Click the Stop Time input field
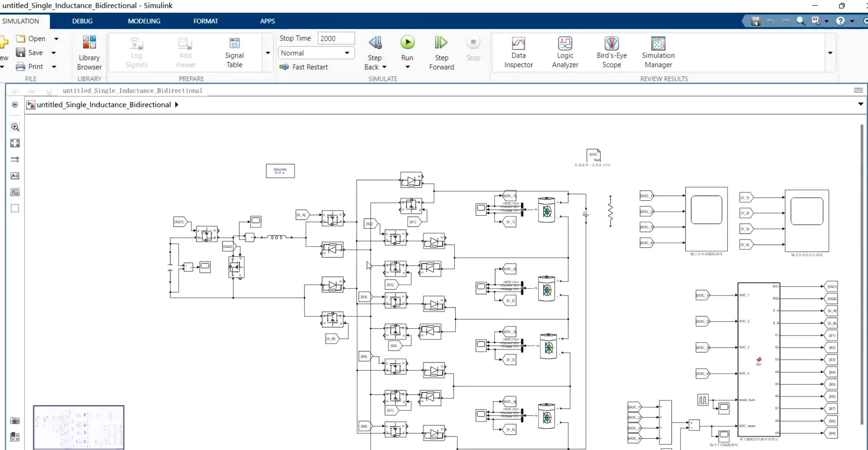The image size is (868, 450). pos(336,38)
